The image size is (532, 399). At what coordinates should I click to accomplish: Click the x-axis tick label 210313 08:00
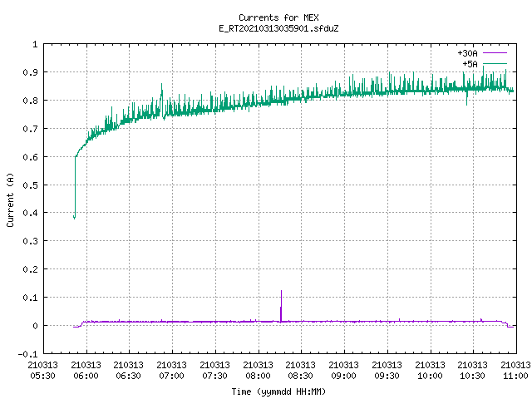[258, 371]
